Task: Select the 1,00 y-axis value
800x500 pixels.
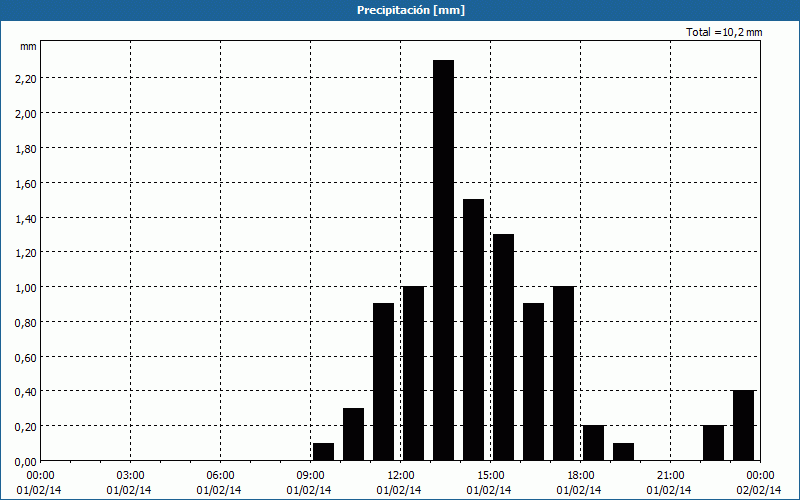Action: tap(26, 288)
